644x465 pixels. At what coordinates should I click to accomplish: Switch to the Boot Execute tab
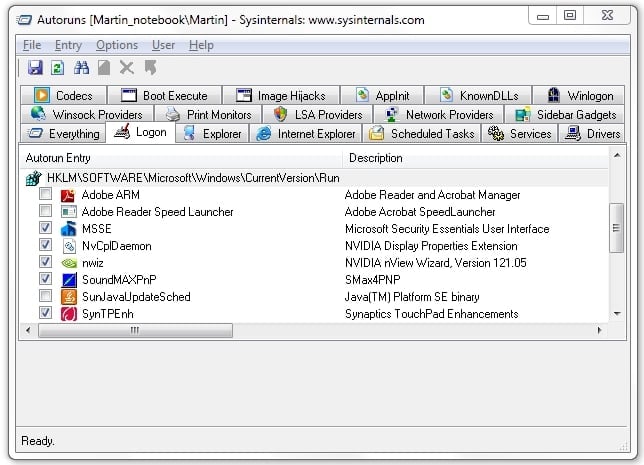(x=164, y=95)
